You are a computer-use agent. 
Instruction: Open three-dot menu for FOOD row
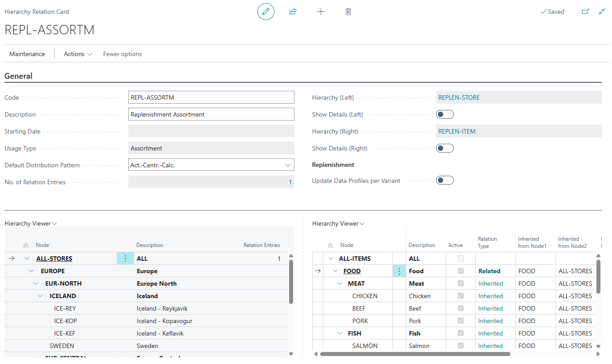399,271
